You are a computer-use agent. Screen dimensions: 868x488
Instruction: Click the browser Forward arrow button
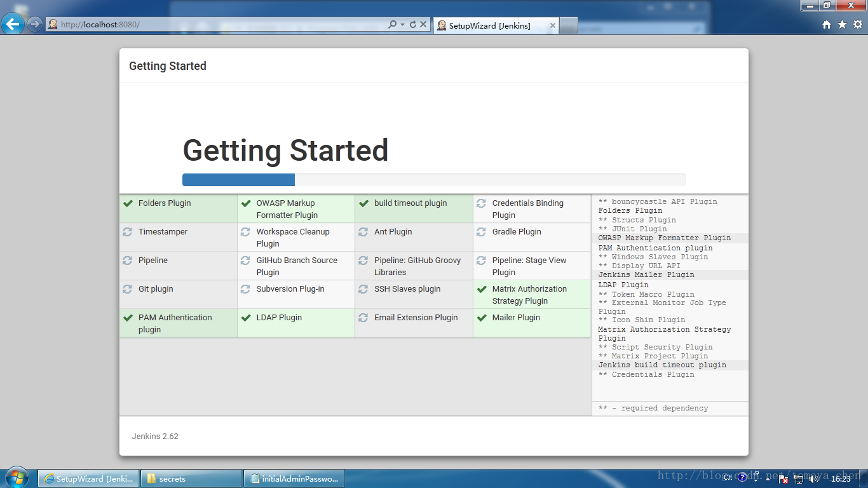point(34,25)
